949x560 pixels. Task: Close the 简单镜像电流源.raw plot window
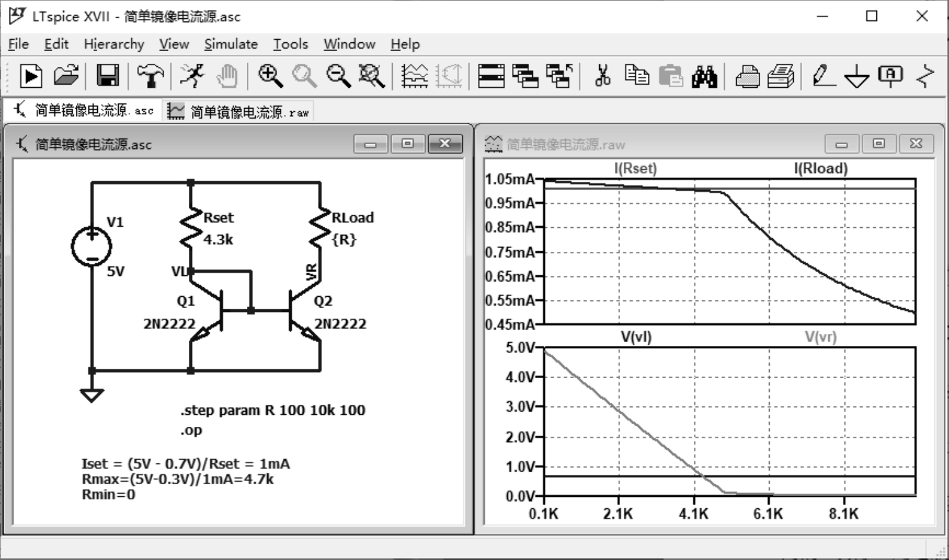(916, 144)
